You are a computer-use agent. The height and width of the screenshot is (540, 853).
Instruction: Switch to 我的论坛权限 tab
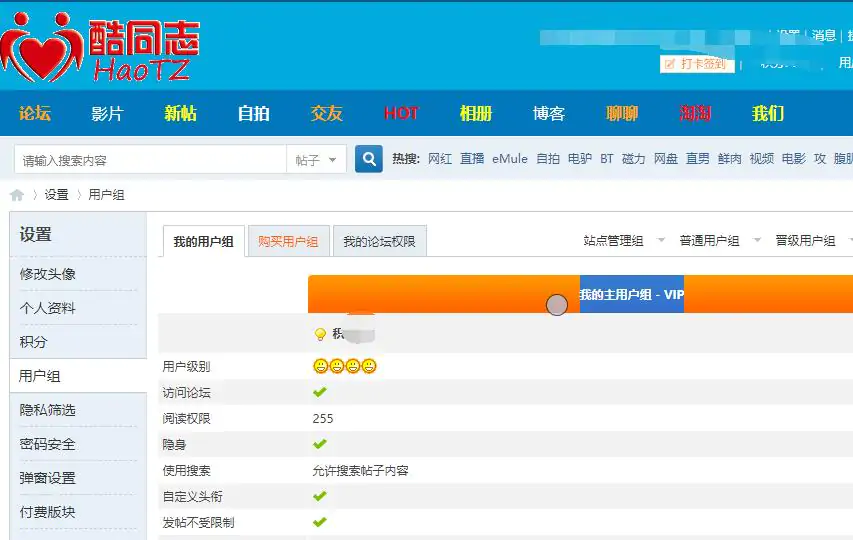click(x=379, y=241)
